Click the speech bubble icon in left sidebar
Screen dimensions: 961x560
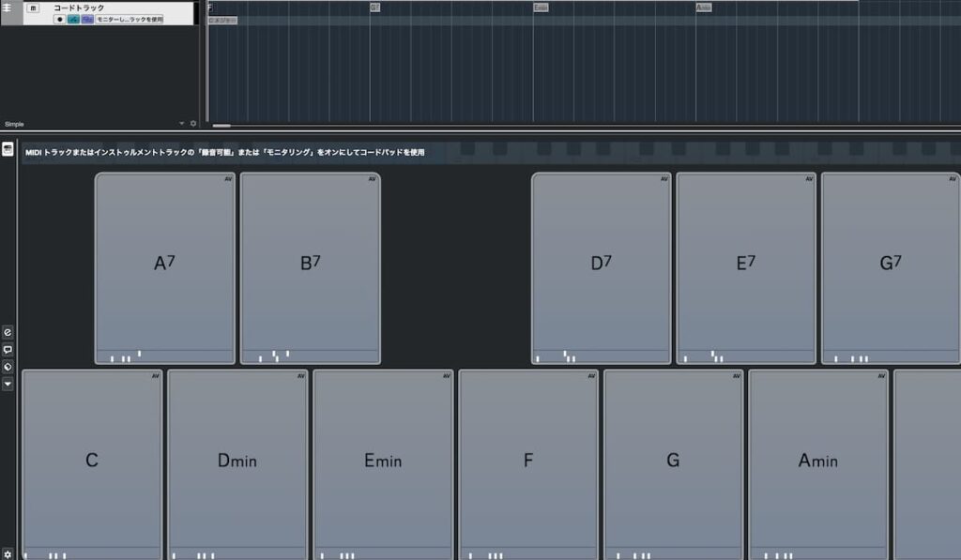8,349
